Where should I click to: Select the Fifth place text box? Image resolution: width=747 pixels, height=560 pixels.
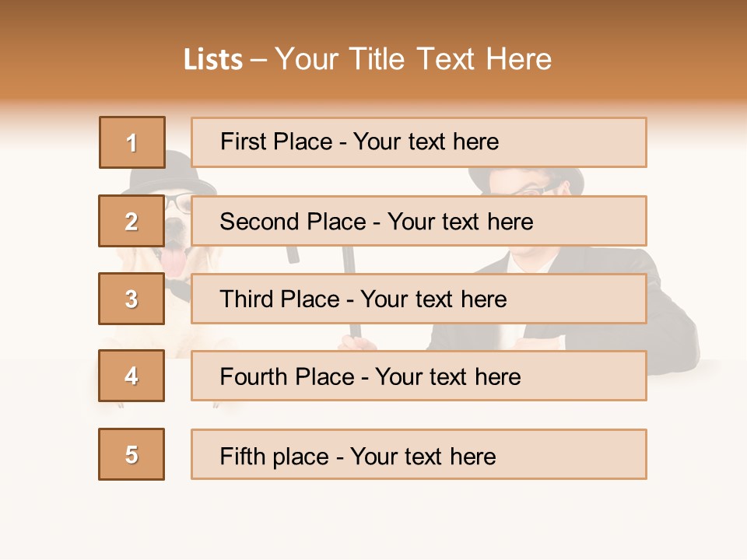coord(419,454)
